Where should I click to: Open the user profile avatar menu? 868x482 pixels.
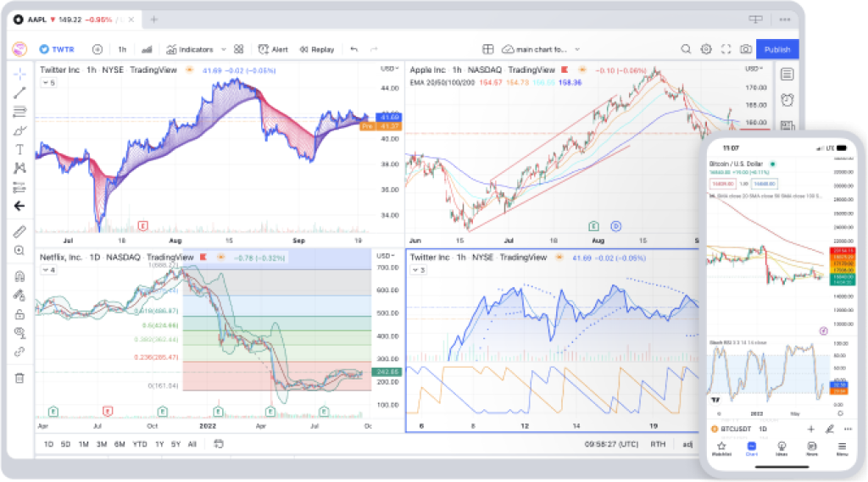(x=19, y=49)
